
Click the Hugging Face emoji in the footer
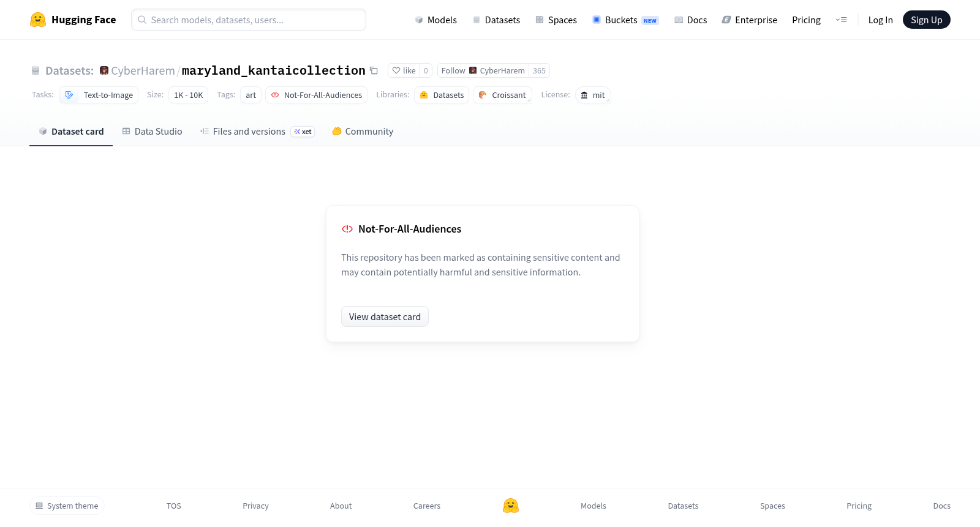[x=511, y=506]
